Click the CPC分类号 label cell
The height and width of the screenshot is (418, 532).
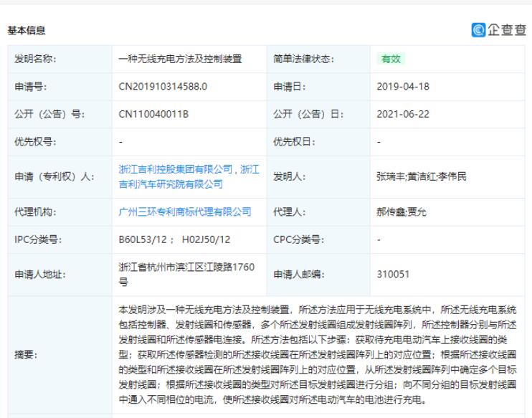(318, 239)
